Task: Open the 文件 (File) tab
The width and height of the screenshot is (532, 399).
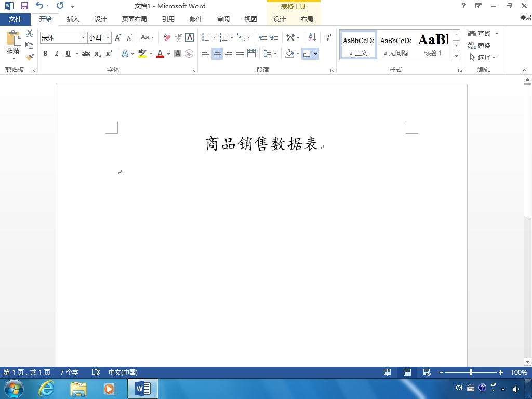Action: click(x=15, y=19)
